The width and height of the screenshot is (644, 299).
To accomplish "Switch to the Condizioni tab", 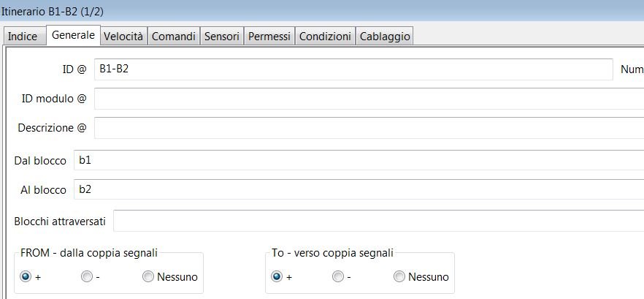I will (x=326, y=36).
